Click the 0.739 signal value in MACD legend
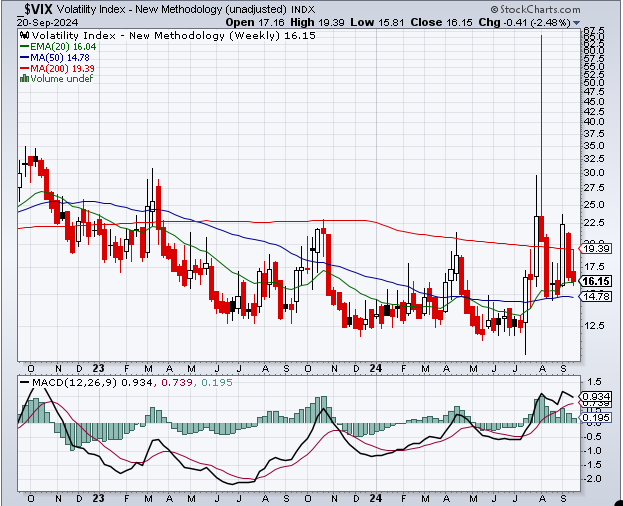This screenshot has height=506, width=623. pyautogui.click(x=177, y=382)
